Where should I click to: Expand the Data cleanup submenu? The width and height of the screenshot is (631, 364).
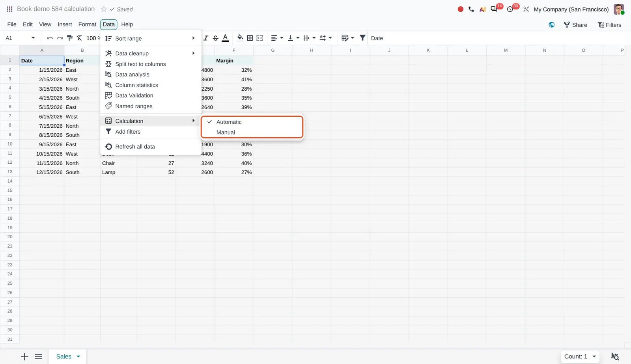(x=151, y=53)
